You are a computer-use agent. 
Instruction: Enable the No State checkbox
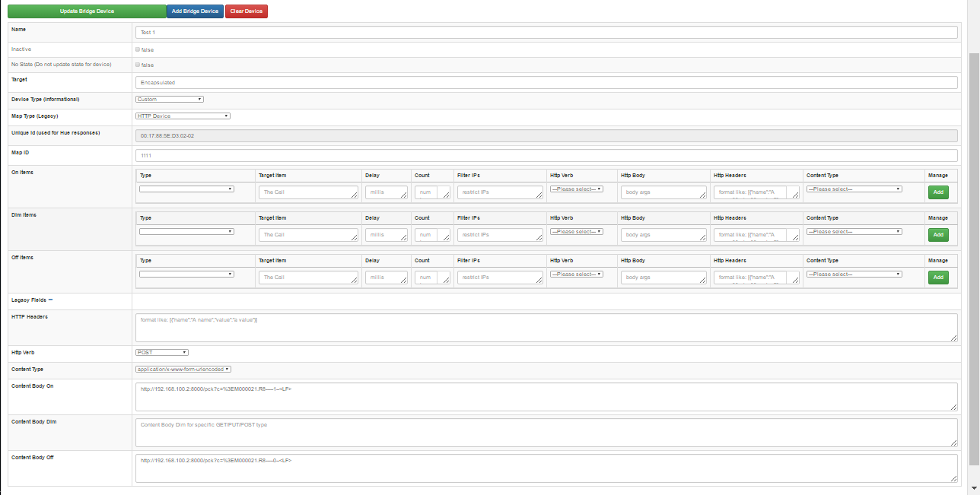(x=138, y=65)
